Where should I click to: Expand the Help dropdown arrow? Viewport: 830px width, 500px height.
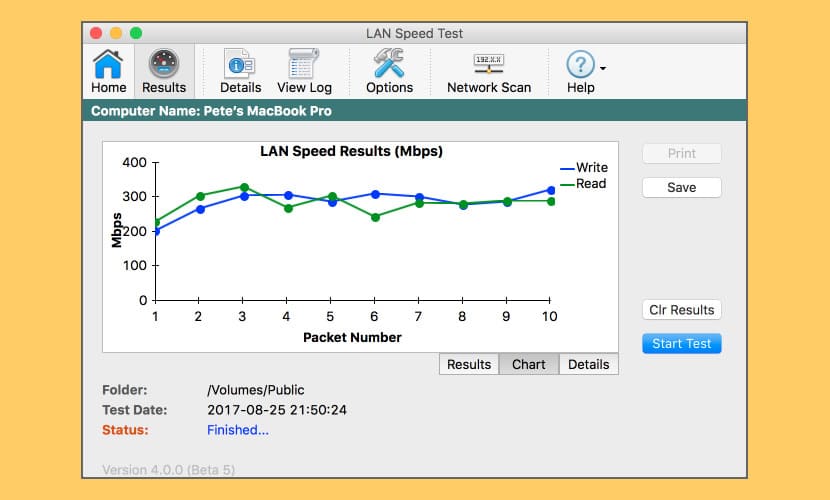tap(603, 69)
